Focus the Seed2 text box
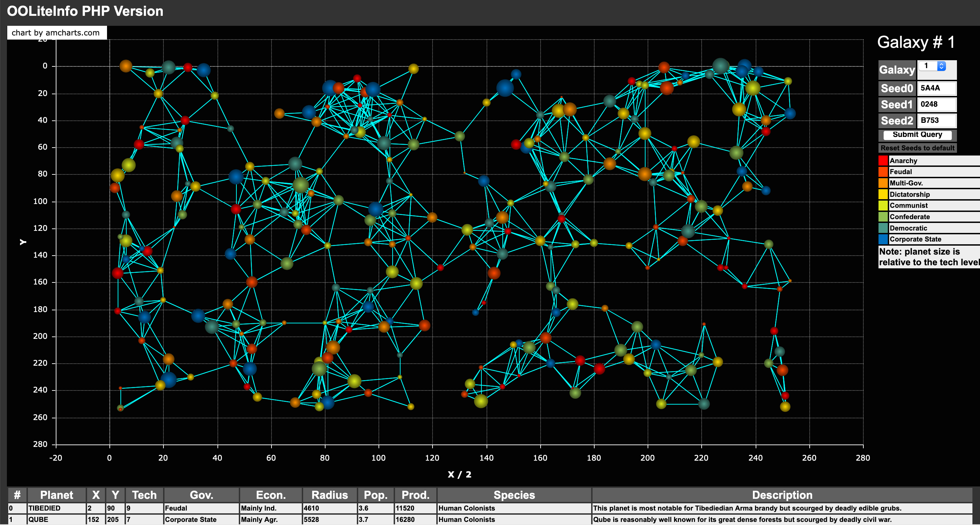 coord(936,121)
